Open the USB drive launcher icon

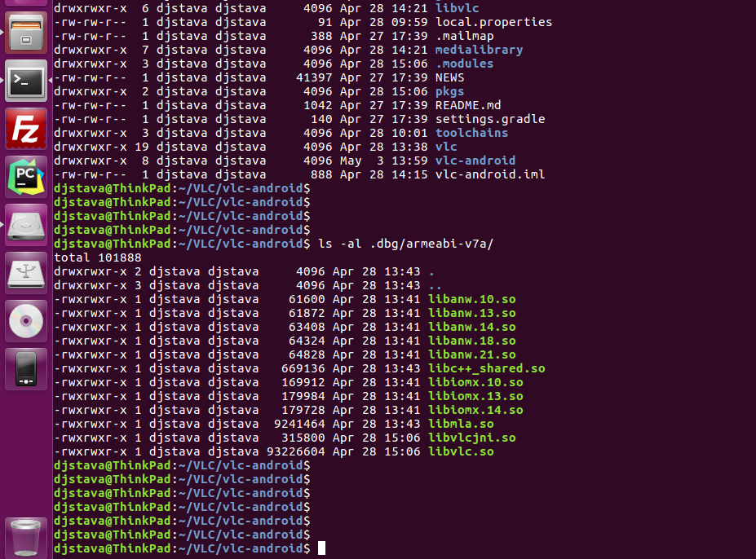click(x=26, y=273)
